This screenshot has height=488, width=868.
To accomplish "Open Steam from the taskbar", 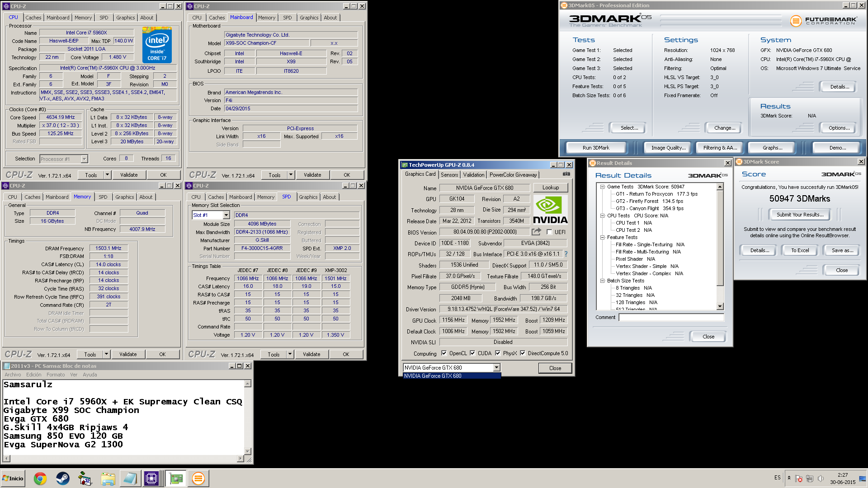I will (63, 479).
